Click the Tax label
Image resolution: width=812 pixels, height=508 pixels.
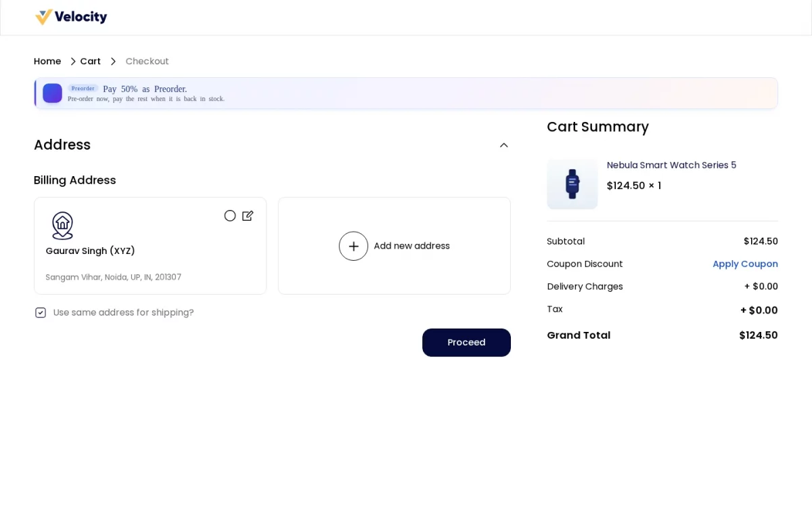555,309
